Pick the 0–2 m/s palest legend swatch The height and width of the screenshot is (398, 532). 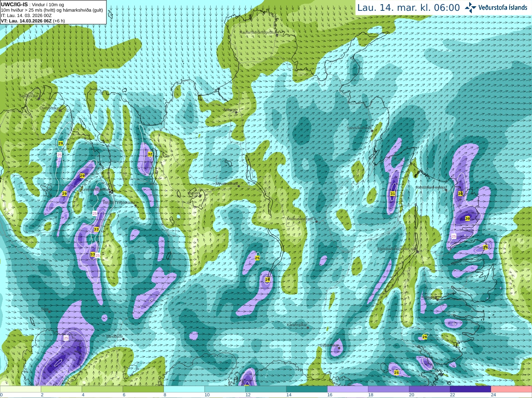click(x=20, y=389)
